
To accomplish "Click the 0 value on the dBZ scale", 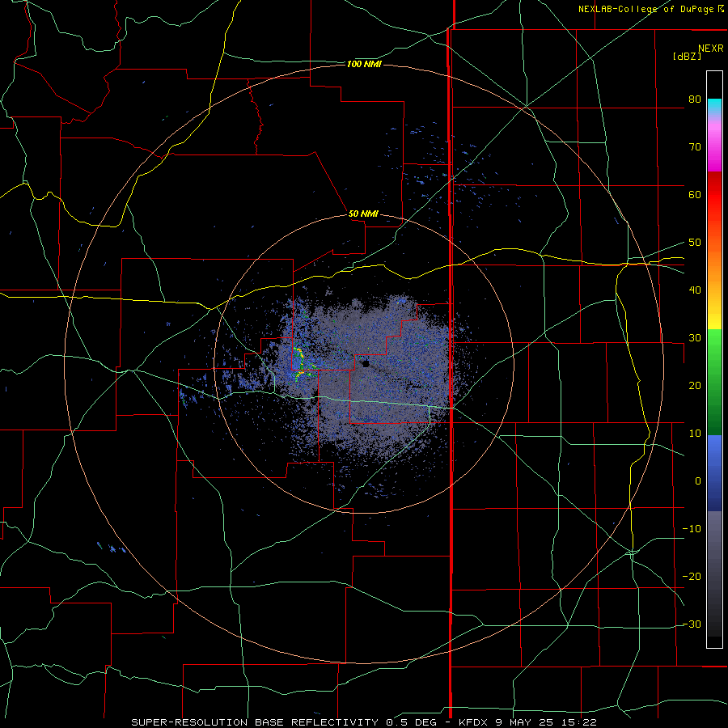I will point(698,481).
